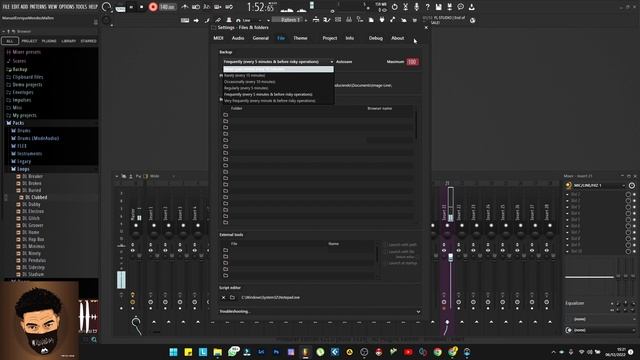
Task: Open the TOOLS menu
Action: [x=81, y=7]
